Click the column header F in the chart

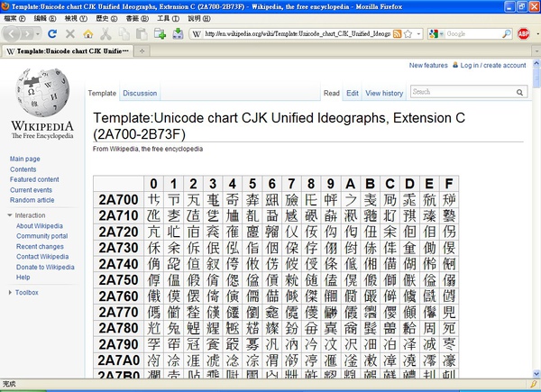pos(449,184)
